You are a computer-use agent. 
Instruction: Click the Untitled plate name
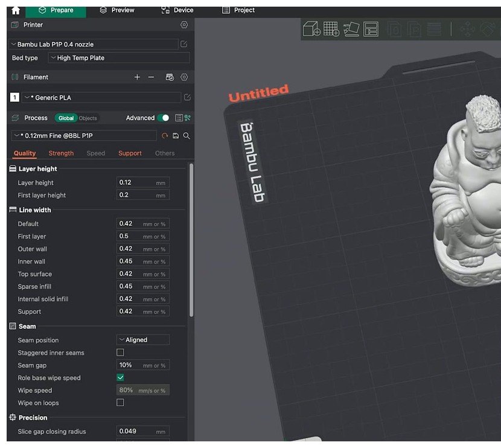258,92
